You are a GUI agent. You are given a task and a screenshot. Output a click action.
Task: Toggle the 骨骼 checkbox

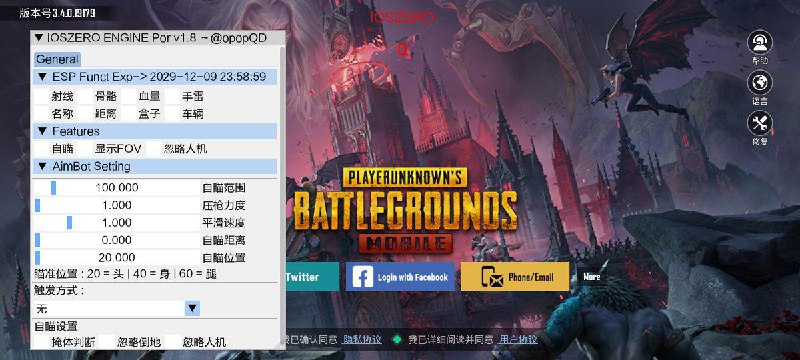[85, 96]
